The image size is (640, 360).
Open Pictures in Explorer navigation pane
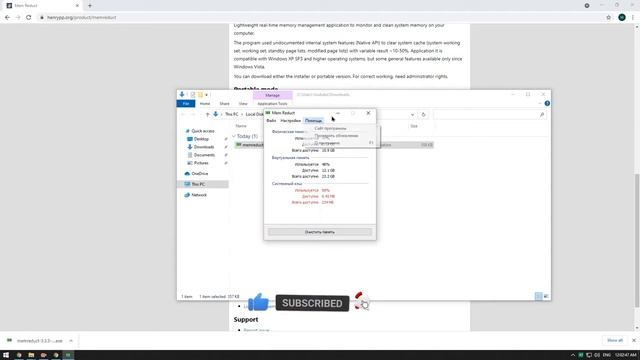point(201,163)
